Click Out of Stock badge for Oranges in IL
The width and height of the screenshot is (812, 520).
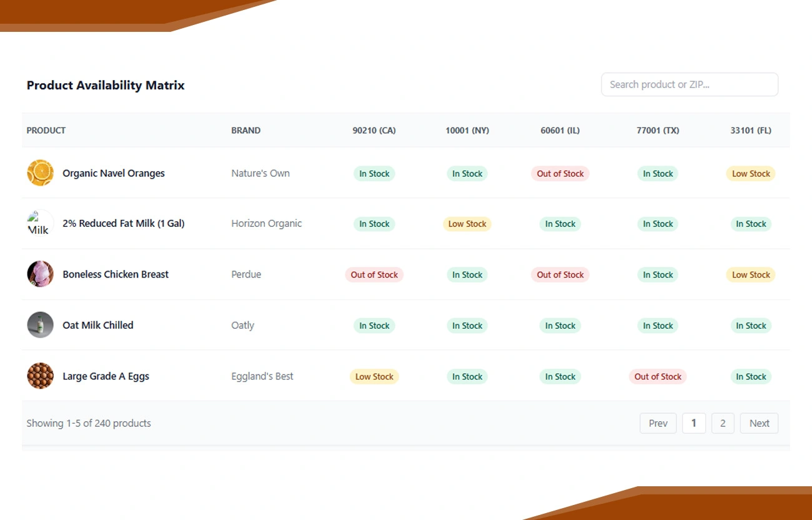click(560, 174)
